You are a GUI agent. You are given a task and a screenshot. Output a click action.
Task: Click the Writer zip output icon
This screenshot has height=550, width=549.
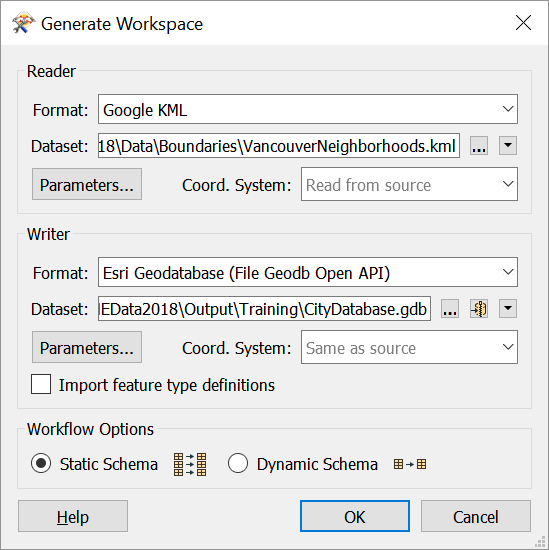tap(479, 309)
